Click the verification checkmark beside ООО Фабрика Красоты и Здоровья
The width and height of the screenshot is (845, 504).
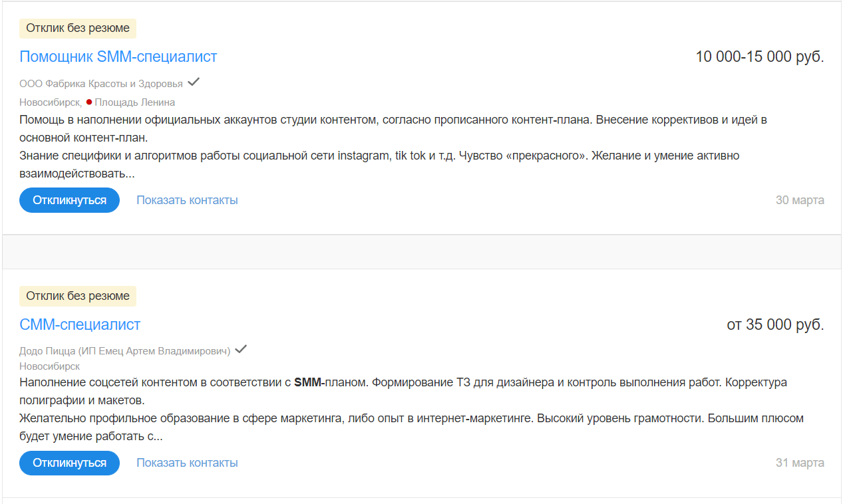coord(194,82)
